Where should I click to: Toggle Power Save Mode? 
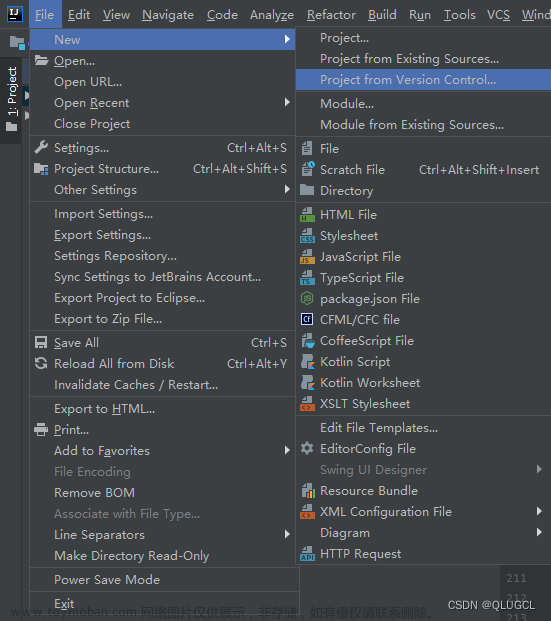tap(164, 579)
